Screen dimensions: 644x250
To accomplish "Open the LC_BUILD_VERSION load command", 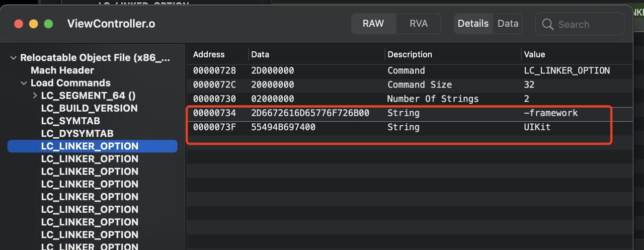I will coord(89,108).
